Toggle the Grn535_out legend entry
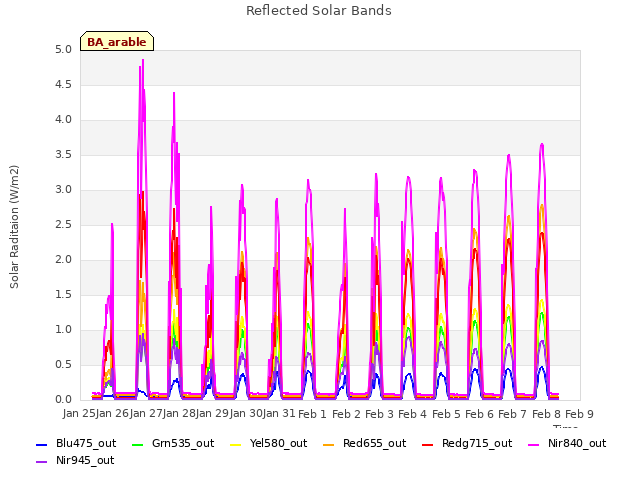This screenshot has width=640, height=480. (x=173, y=444)
